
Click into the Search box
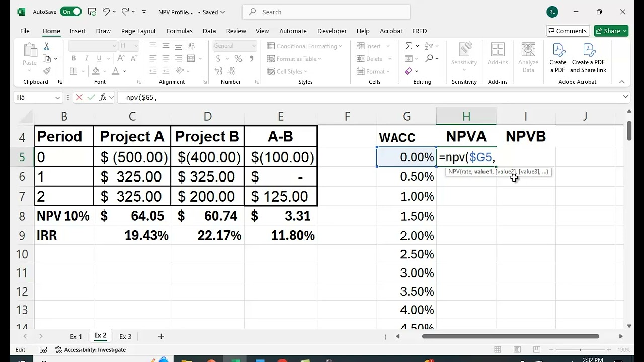326,12
